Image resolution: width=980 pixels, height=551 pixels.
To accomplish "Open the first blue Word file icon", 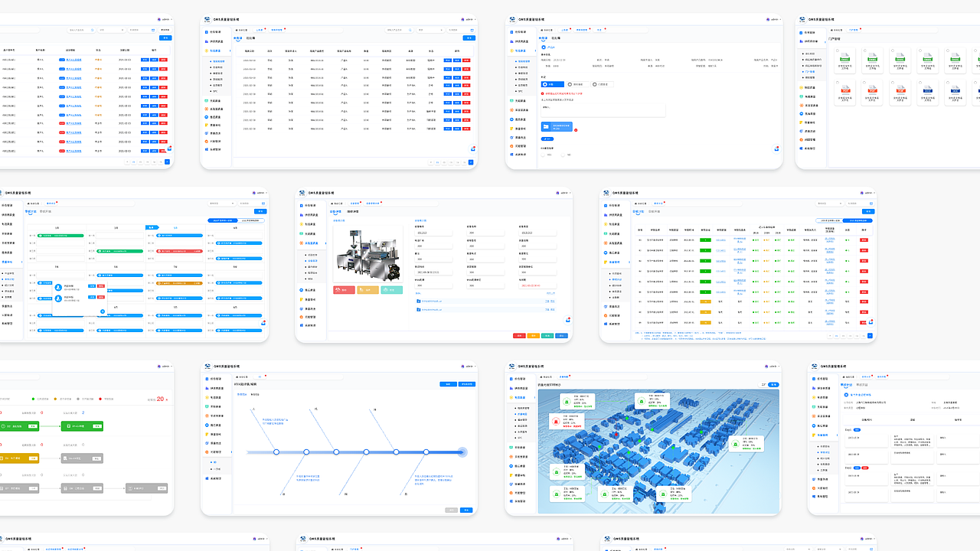I will [x=928, y=89].
